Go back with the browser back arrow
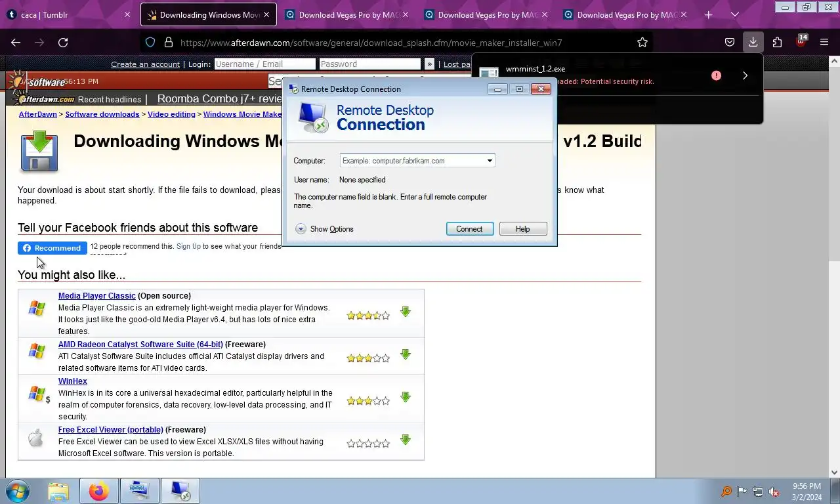Screen dimensions: 840x504 16,42
